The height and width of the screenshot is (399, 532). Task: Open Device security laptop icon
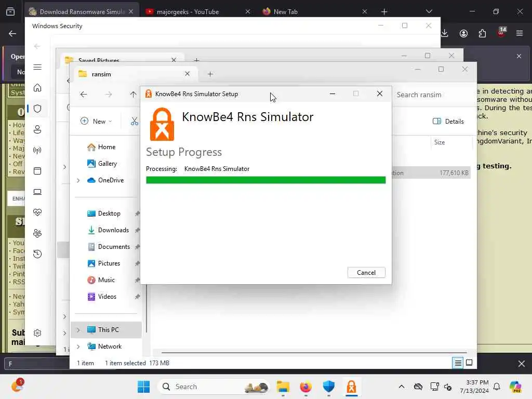click(x=37, y=192)
